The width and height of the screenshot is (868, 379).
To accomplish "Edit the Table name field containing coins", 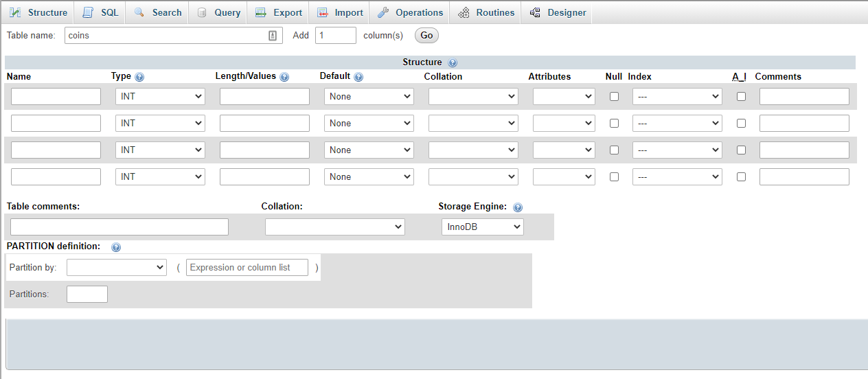I will pos(174,36).
